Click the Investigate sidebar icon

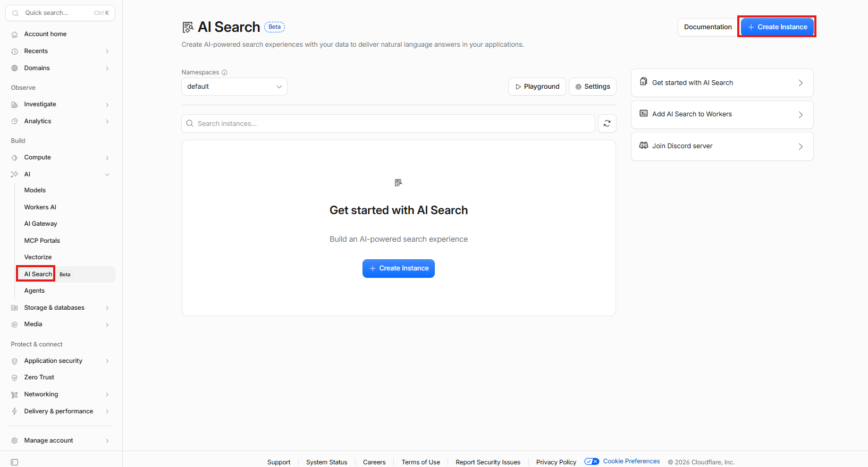[14, 105]
